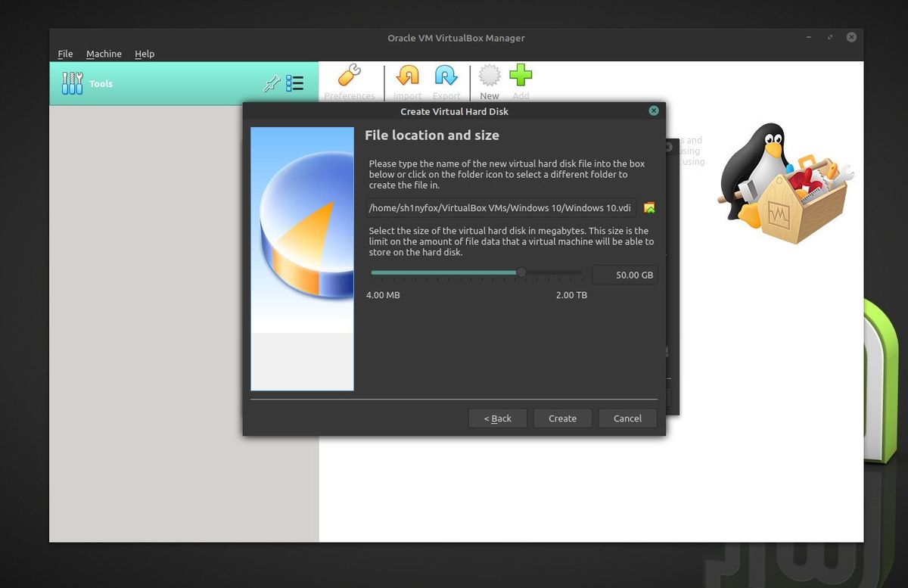Go back to the previous wizard step
Image resolution: width=908 pixels, height=588 pixels.
point(497,418)
